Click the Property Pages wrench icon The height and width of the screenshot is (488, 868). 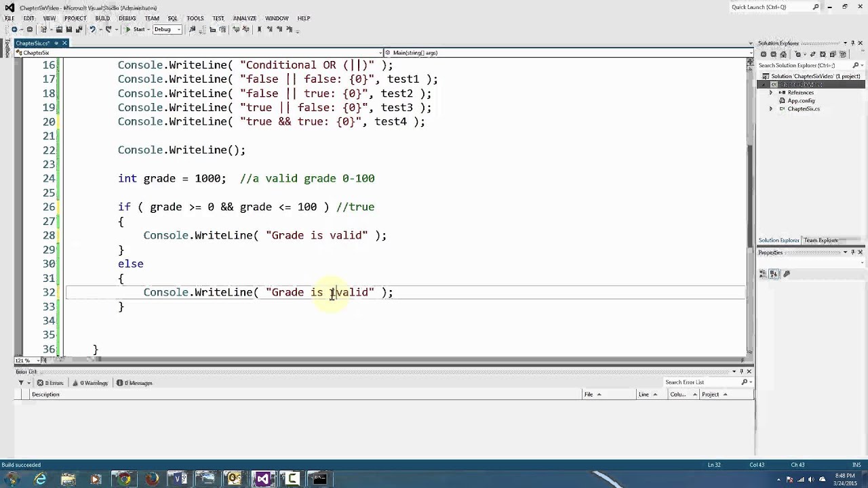[787, 274]
